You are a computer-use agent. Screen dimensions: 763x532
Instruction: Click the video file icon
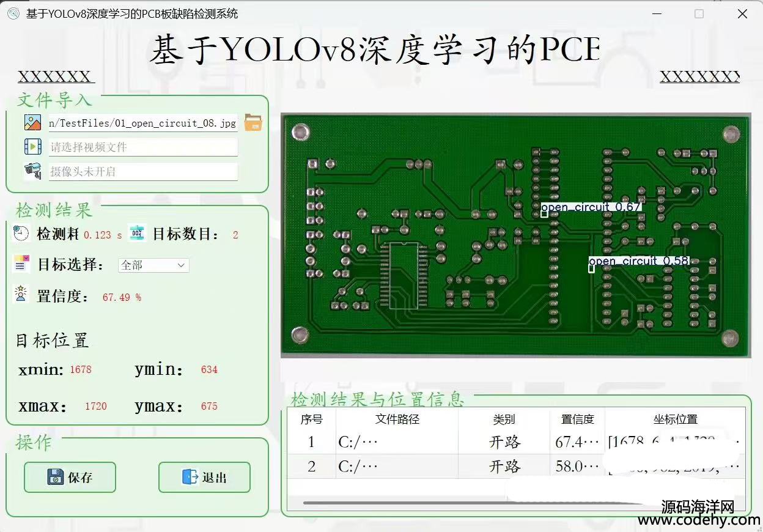[32, 147]
